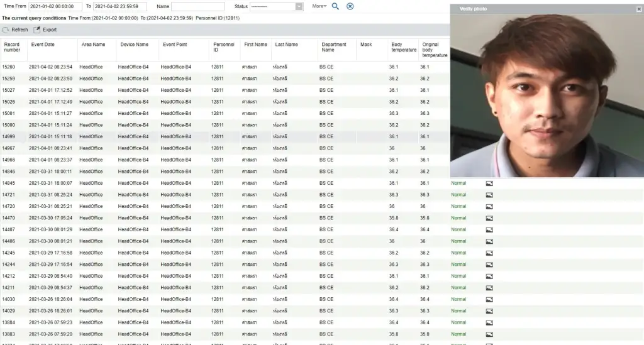Open the Status dropdown list

coord(299,6)
